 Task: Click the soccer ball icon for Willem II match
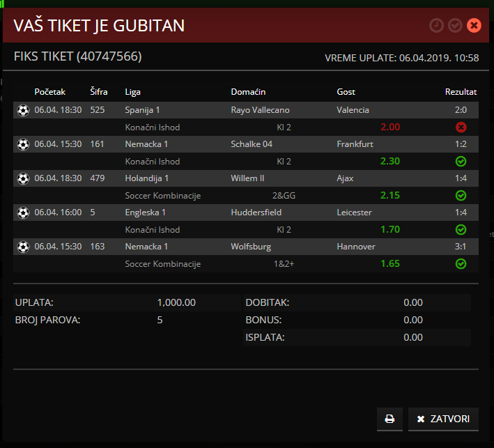coord(23,178)
